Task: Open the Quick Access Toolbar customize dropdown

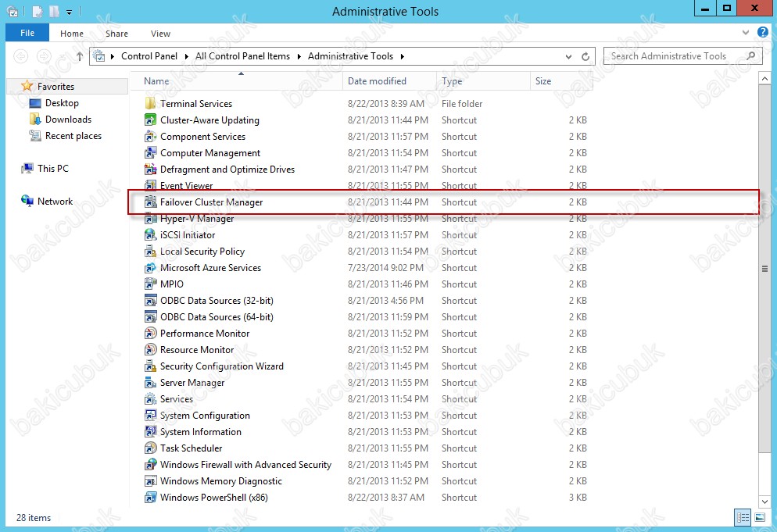Action: click(69, 12)
